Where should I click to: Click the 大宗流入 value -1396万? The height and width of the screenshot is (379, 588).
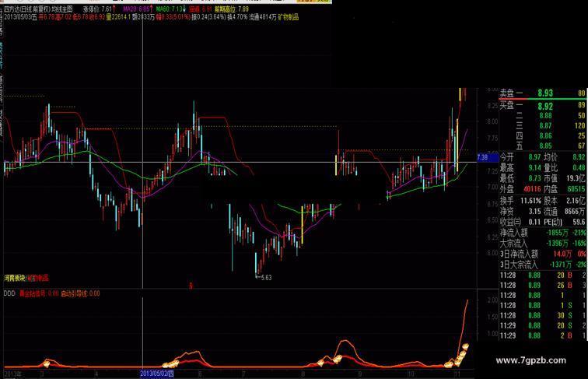(557, 243)
